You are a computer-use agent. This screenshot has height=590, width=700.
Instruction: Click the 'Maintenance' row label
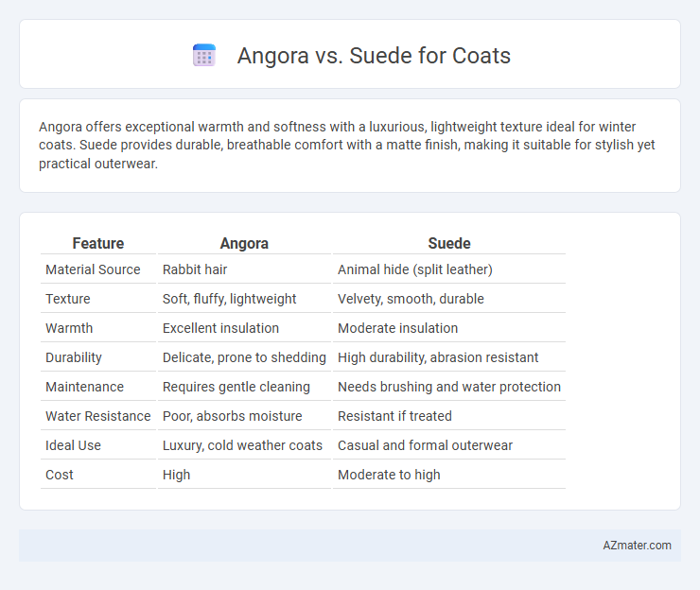point(84,387)
